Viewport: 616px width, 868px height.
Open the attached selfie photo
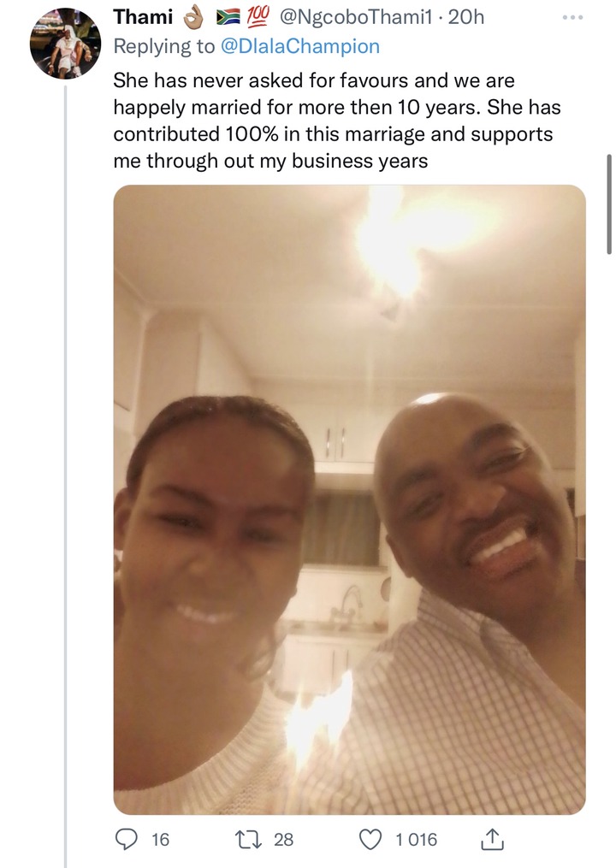point(350,499)
